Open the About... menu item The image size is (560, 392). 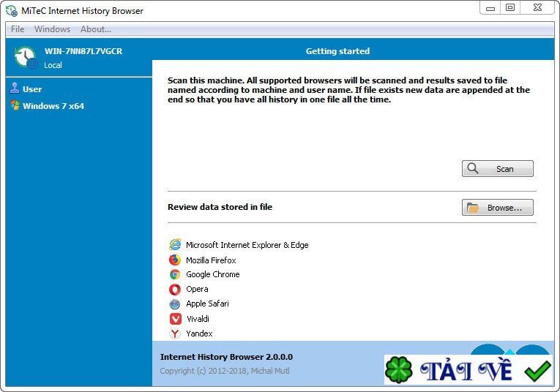96,29
